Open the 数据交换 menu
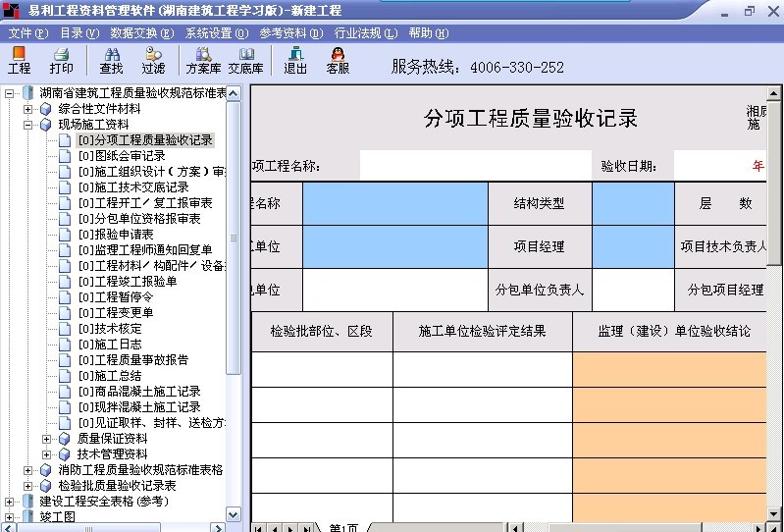Screen dimensions: 784x532 point(141,33)
